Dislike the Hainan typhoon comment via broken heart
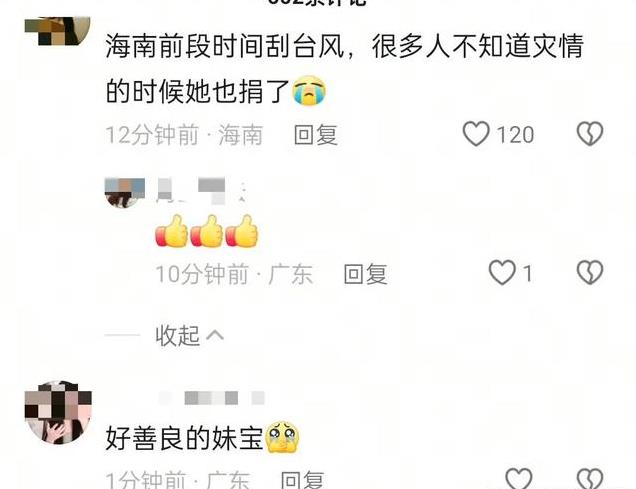636x489 pixels. pyautogui.click(x=590, y=134)
